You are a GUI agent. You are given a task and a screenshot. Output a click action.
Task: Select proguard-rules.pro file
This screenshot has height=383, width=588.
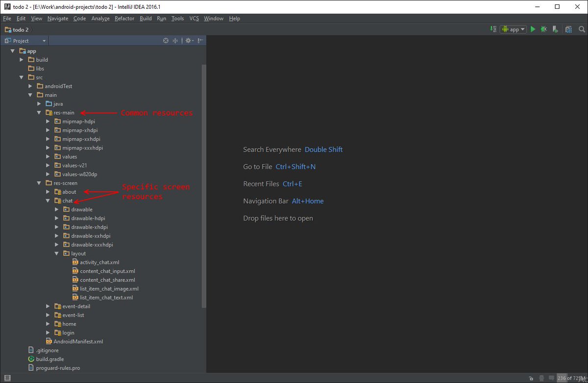(x=54, y=368)
